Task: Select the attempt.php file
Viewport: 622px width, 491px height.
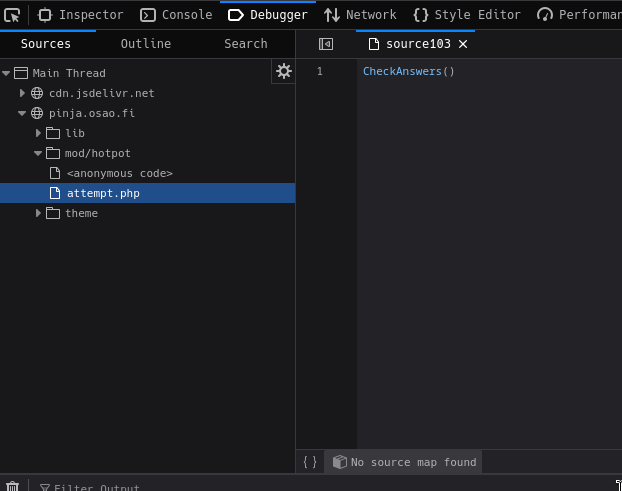Action: [103, 193]
